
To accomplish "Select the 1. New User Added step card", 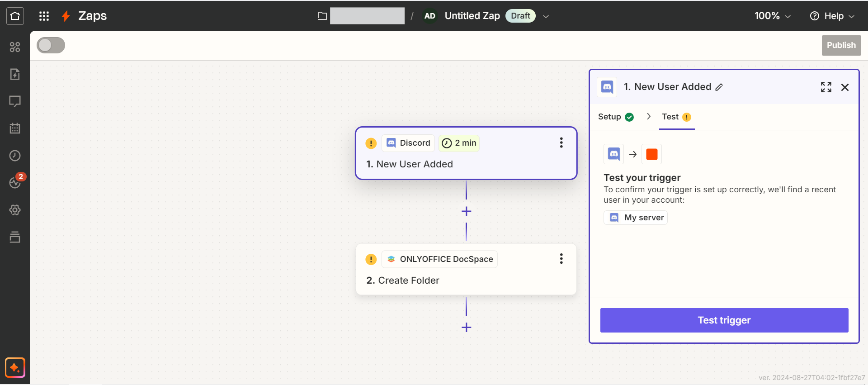I will point(466,153).
